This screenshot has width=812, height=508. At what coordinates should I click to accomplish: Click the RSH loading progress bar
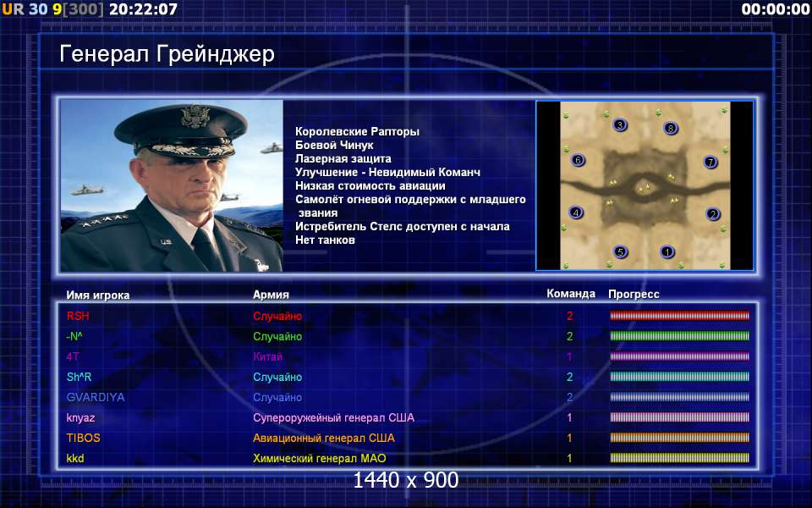[x=679, y=316]
